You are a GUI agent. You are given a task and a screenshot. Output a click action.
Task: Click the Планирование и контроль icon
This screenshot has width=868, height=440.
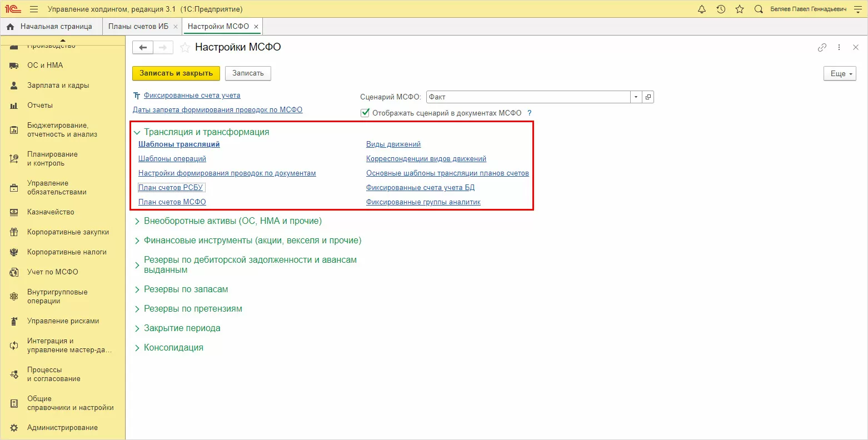14,159
